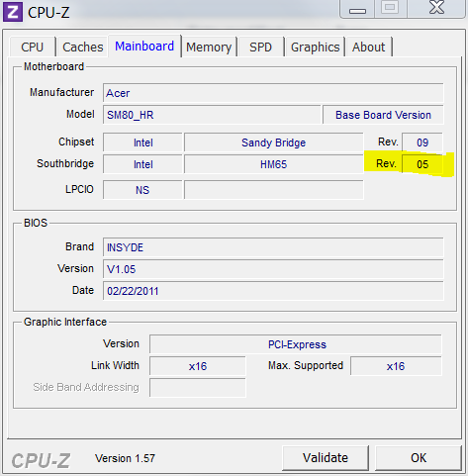Click the Max. Supported x16 field
Viewport: 468px width, 476px height.
396,366
